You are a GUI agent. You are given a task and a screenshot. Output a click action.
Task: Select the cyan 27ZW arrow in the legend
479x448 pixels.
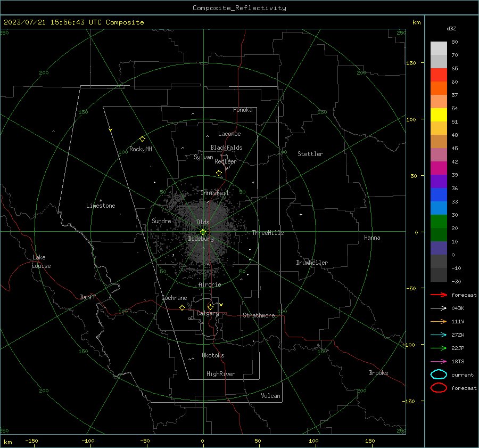pyautogui.click(x=439, y=335)
